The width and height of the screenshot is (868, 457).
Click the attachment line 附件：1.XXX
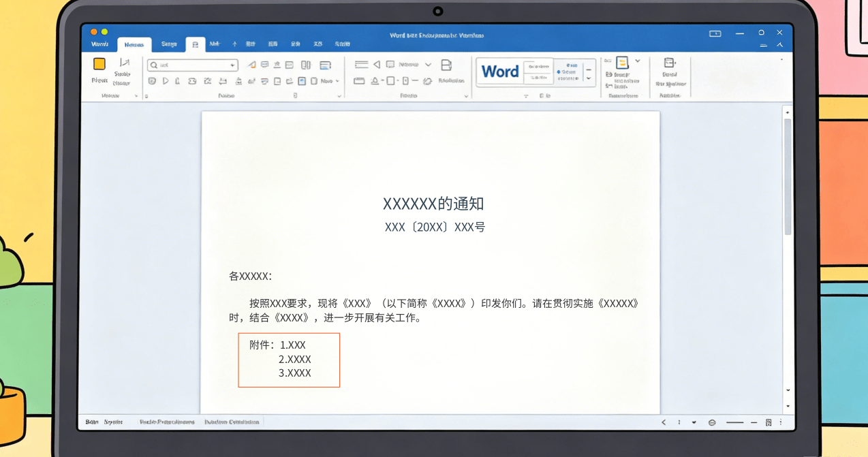(x=277, y=345)
